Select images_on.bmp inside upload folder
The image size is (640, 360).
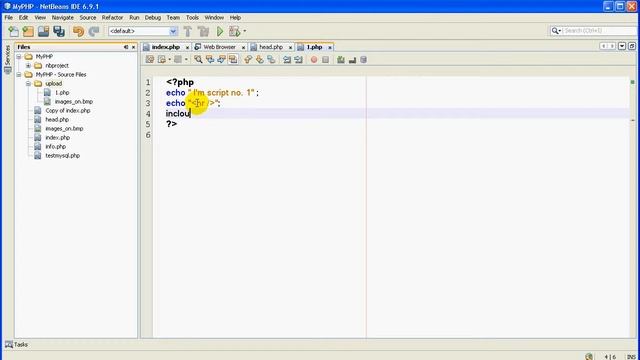[73, 102]
